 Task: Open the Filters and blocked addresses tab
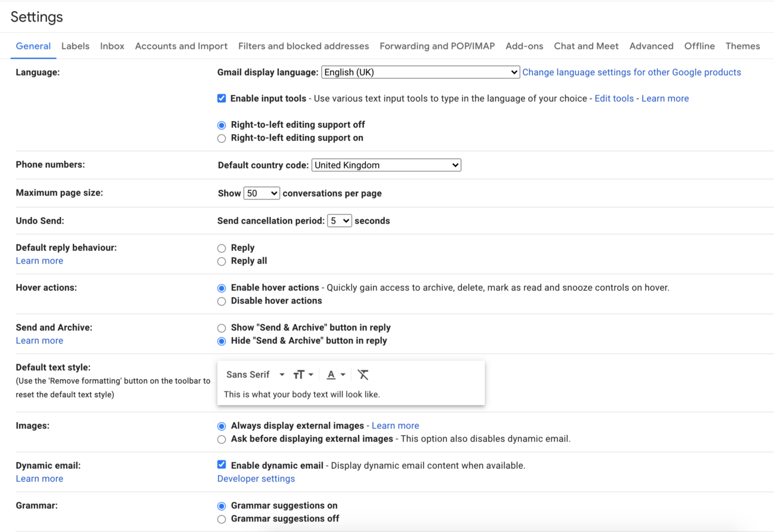(x=304, y=46)
